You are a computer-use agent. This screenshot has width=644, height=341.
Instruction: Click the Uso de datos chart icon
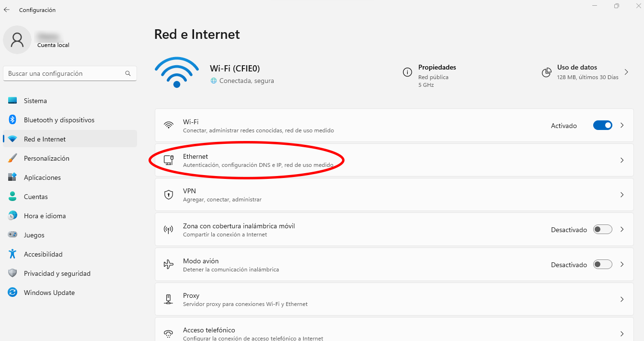[546, 72]
